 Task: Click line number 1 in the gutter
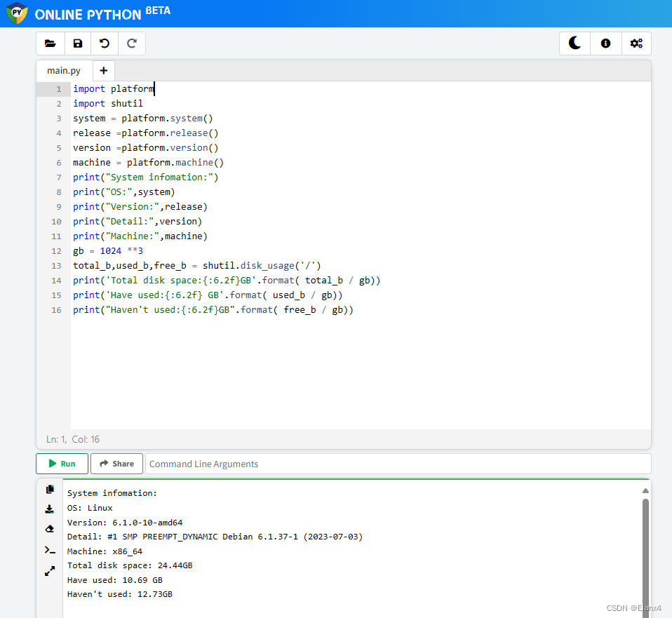pos(59,89)
